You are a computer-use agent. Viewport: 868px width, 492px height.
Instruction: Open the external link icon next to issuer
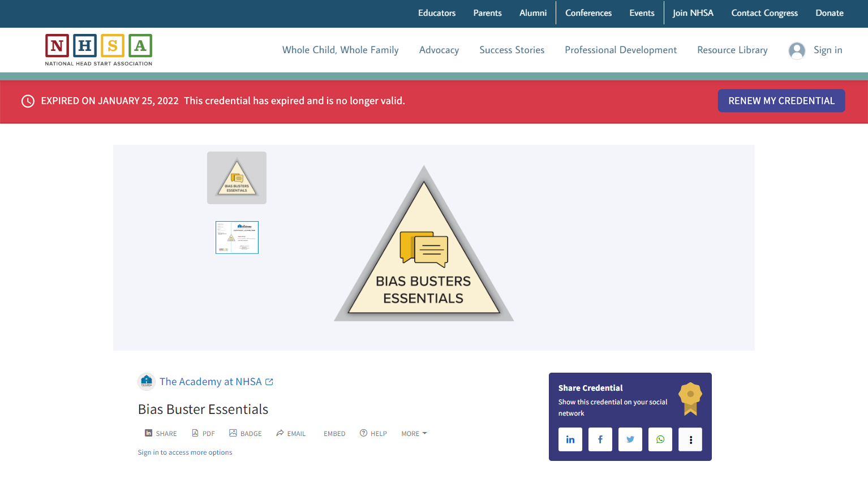click(269, 381)
